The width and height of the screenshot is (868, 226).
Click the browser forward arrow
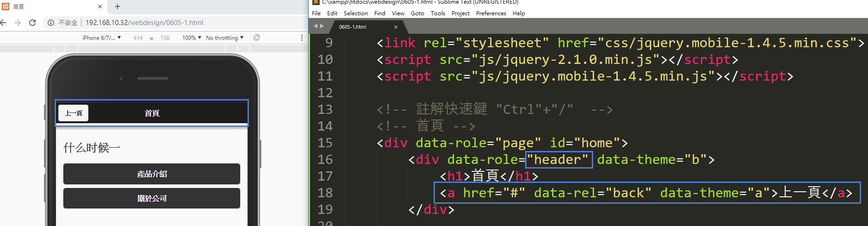[x=18, y=23]
